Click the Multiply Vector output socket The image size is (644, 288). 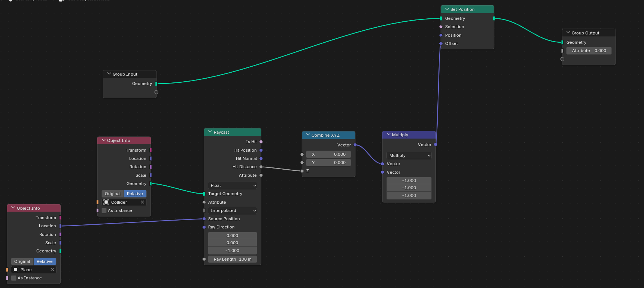(x=435, y=145)
